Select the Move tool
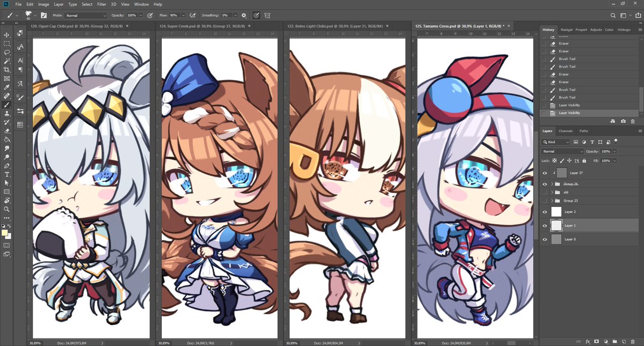Image resolution: width=644 pixels, height=346 pixels. point(6,35)
